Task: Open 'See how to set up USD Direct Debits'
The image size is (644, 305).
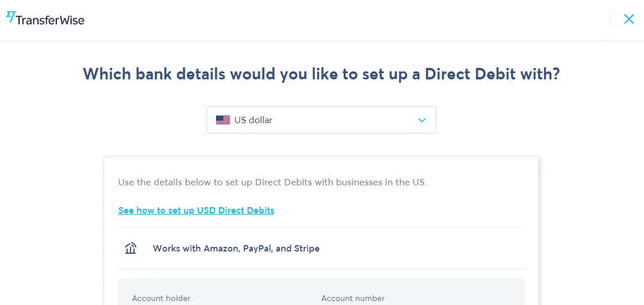Action: [x=196, y=211]
